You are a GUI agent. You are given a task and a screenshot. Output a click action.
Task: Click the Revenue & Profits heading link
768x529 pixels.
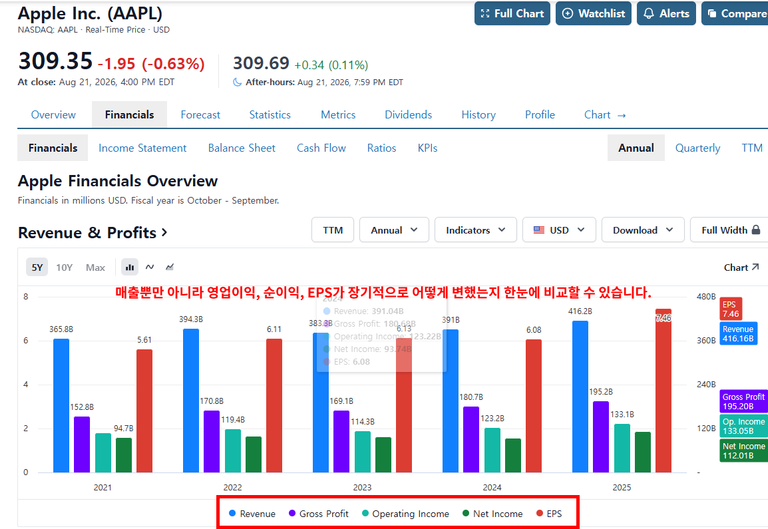click(93, 232)
